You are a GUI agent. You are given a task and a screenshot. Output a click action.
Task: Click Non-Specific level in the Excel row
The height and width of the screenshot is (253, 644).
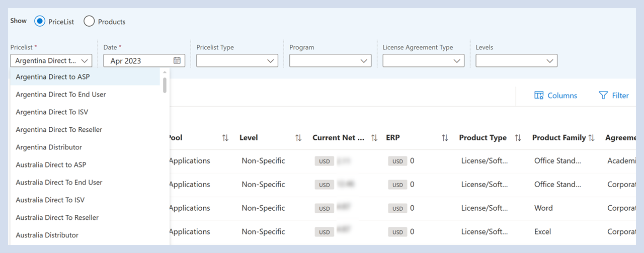[263, 231]
